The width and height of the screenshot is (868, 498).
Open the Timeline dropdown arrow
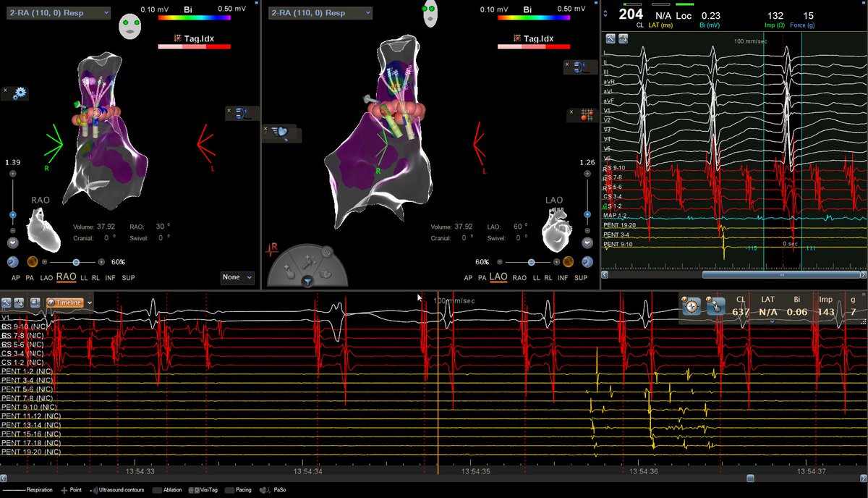89,303
